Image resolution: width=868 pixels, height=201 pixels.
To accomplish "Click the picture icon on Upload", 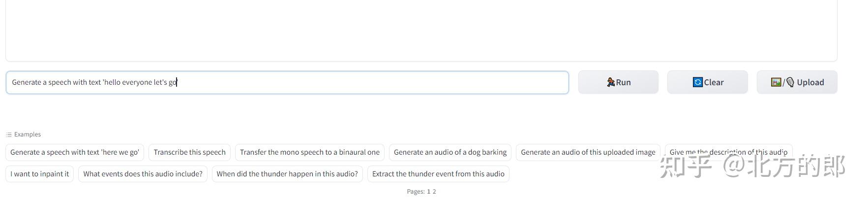I will pyautogui.click(x=776, y=82).
